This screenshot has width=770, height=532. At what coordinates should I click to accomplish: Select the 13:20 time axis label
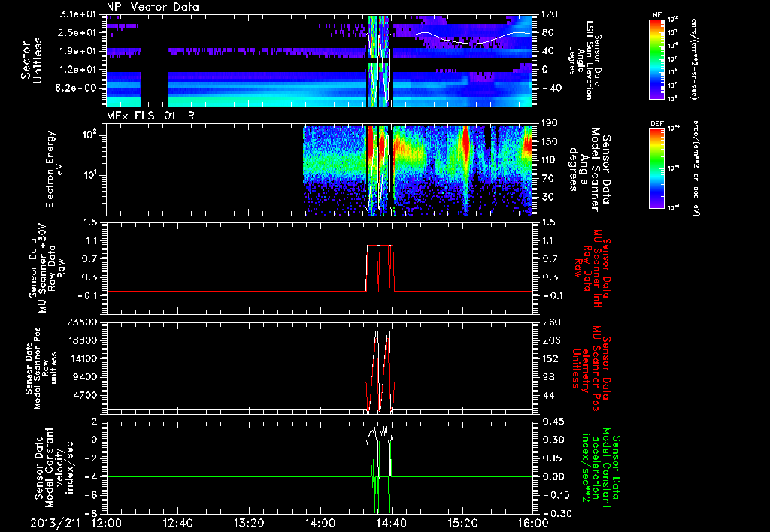point(249,522)
